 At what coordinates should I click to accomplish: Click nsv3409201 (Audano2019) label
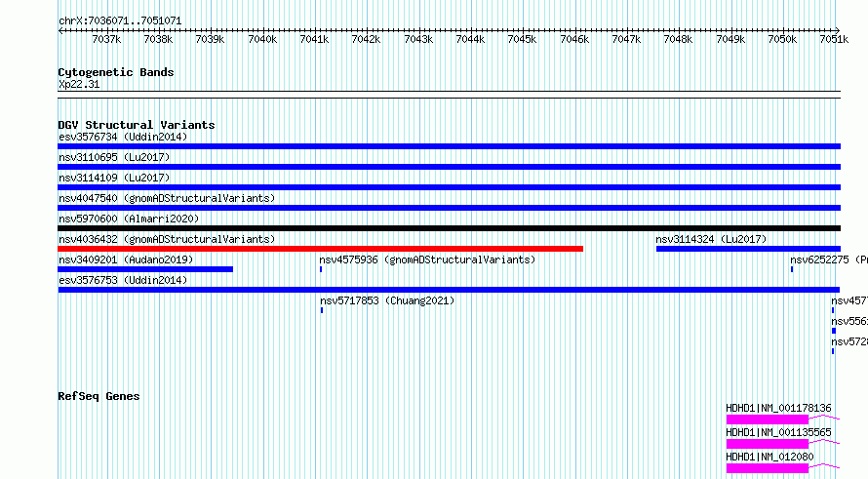tap(126, 259)
